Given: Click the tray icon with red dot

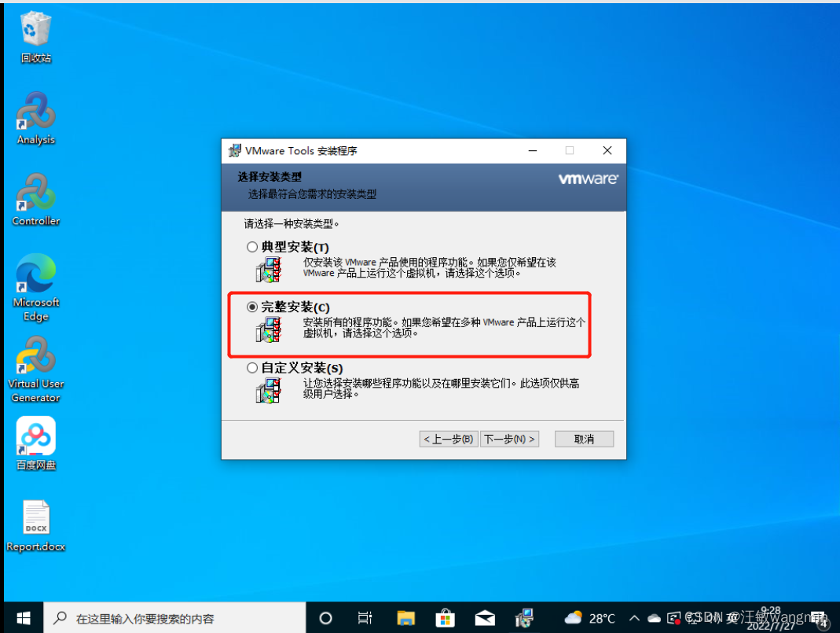Looking at the screenshot, I should [673, 619].
